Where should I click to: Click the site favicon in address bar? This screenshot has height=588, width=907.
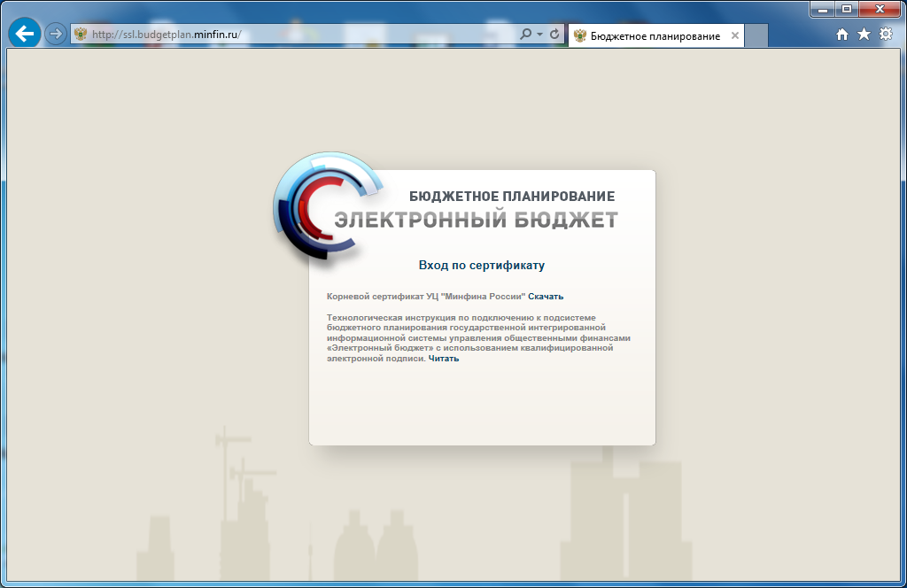click(81, 35)
